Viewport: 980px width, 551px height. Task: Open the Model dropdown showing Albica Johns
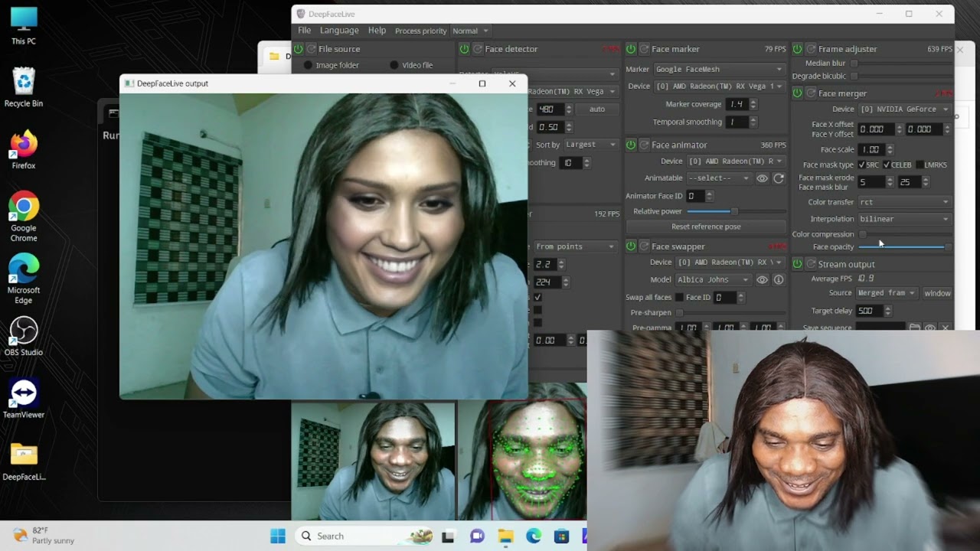coord(713,280)
